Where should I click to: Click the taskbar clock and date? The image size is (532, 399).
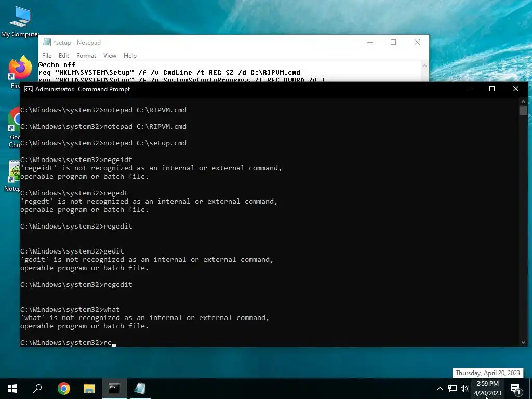(487, 389)
